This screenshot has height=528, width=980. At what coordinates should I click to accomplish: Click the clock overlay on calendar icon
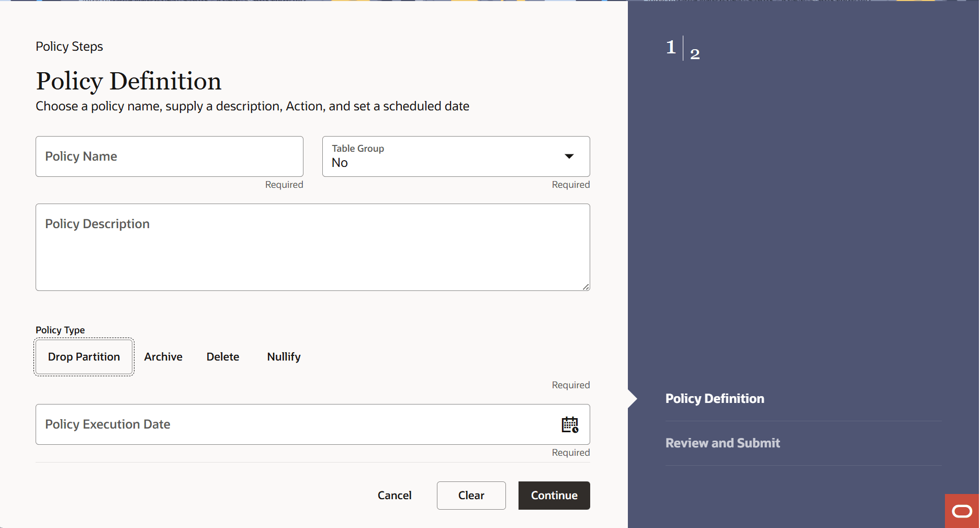click(575, 429)
